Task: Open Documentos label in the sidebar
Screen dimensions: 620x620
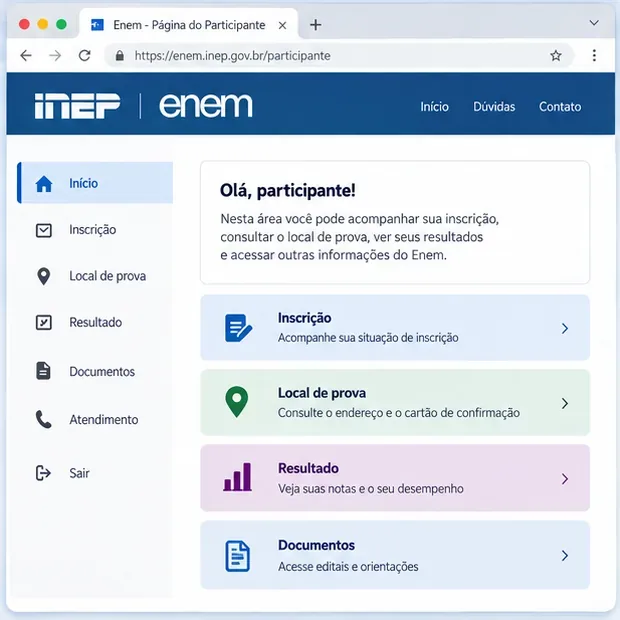Action: [x=102, y=372]
